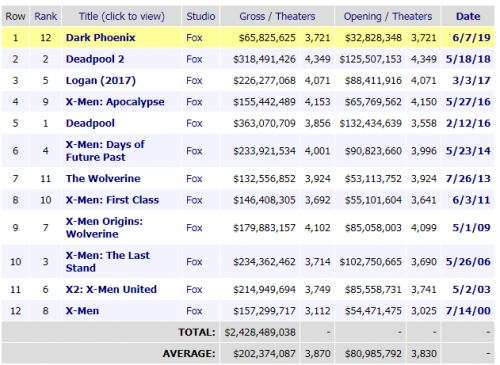This screenshot has width=500, height=365.
Task: Open X-Men: First Class link
Action: coord(112,200)
